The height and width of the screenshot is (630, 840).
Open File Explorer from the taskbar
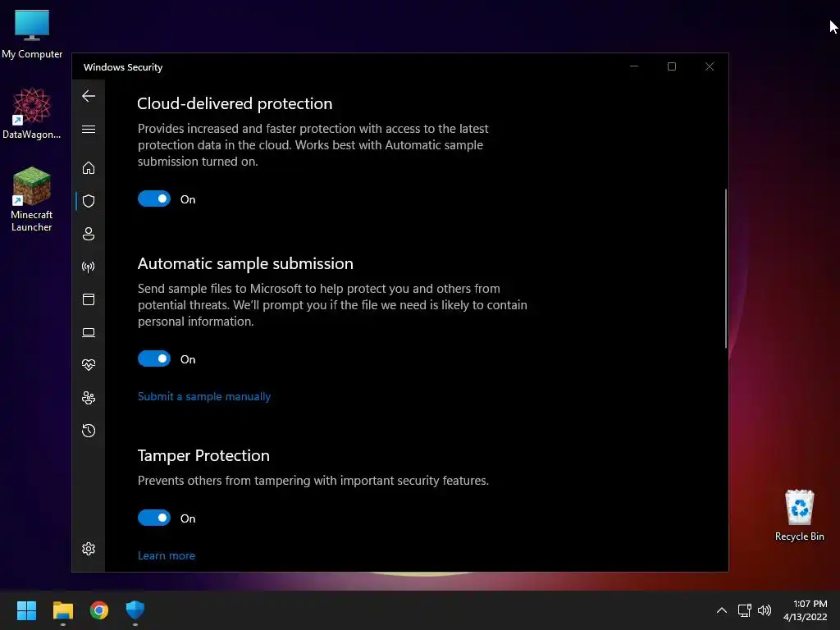62,610
